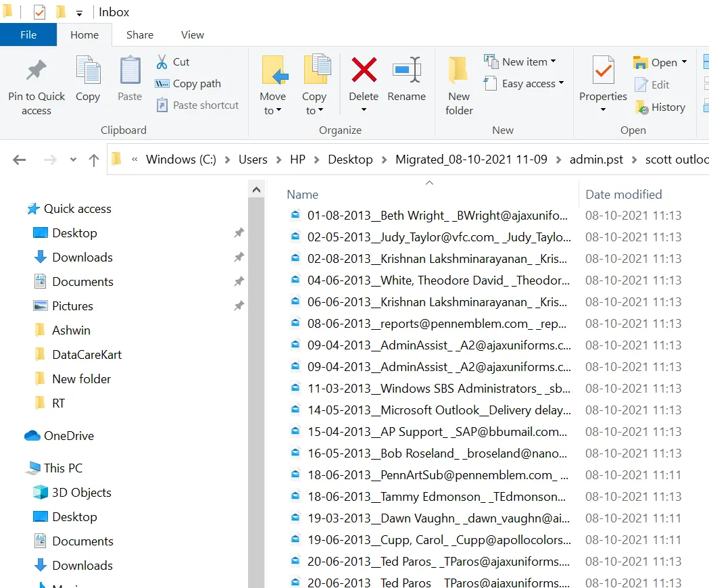Viewport: 709px width, 588px height.
Task: Click Pin to Quick access icon
Action: [36, 71]
